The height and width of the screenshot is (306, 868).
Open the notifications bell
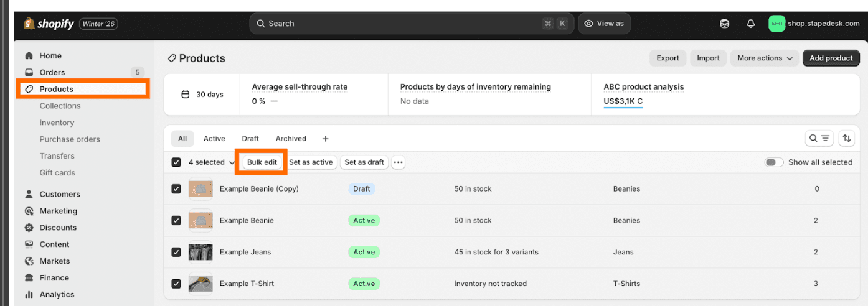[751, 24]
